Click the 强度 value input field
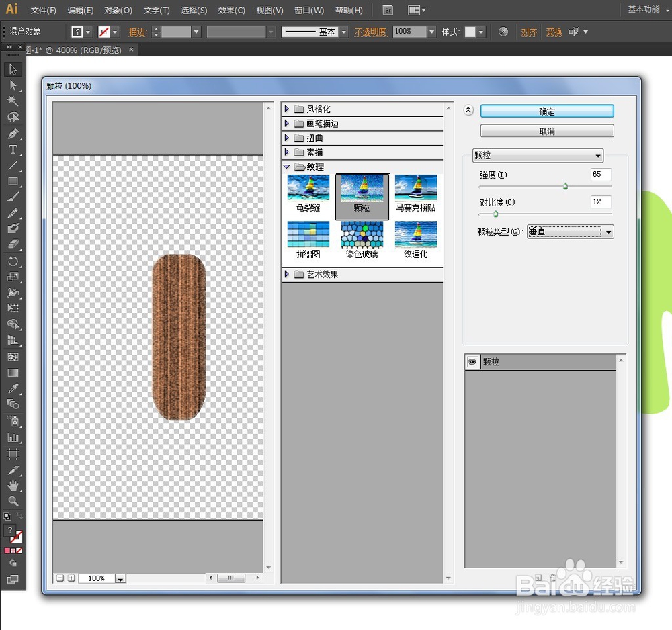This screenshot has height=630, width=672. (601, 175)
